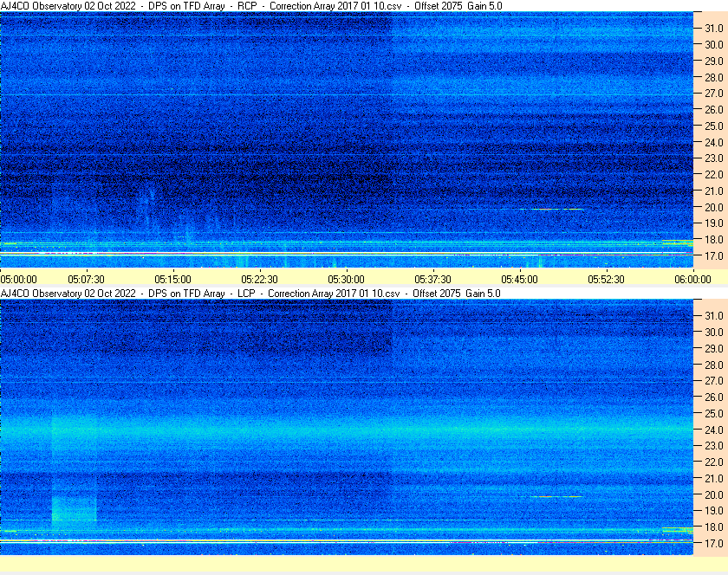Click the 23.0 frequency label on RCP chart
This screenshot has height=575, width=728.
(x=714, y=158)
